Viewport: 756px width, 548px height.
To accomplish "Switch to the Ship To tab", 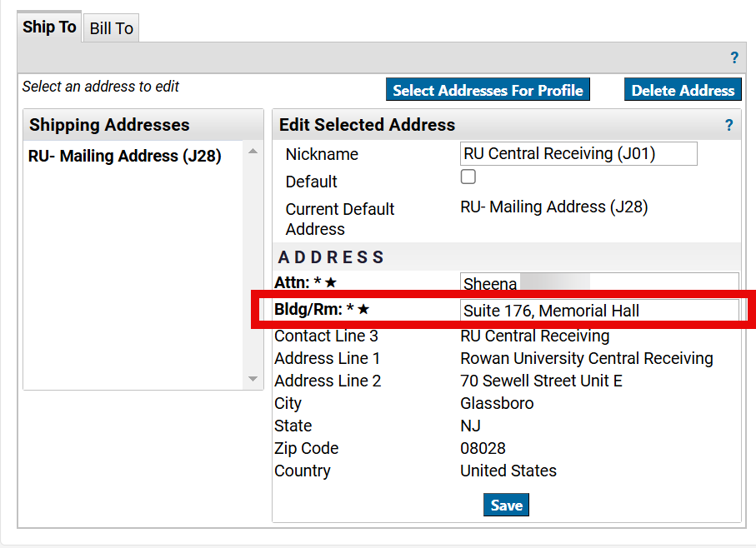I will click(49, 27).
